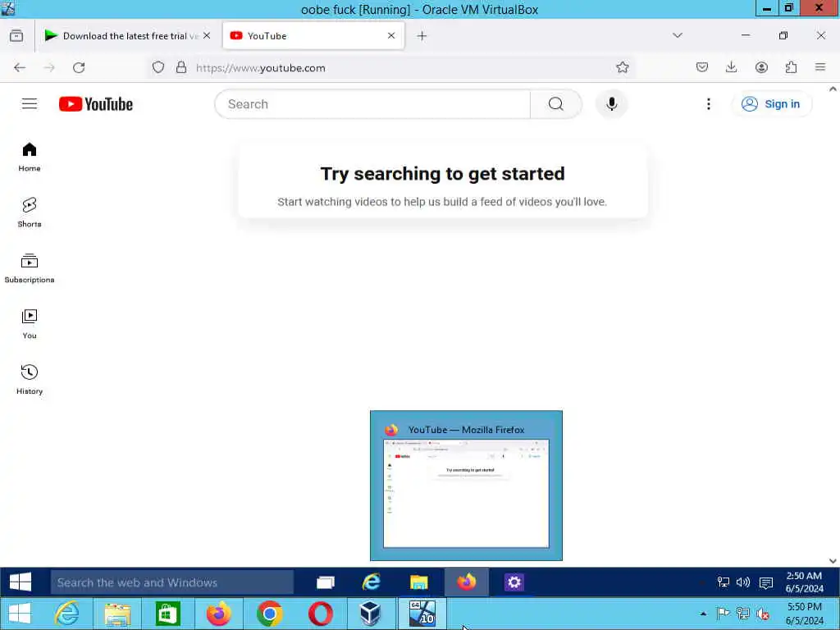Start voice search with the microphone icon

pos(611,104)
